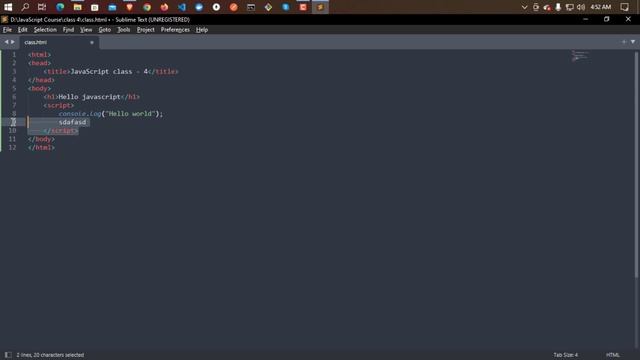Click the minimap code preview
Image resolution: width=640 pixels, height=360 pixels.
tap(580, 56)
